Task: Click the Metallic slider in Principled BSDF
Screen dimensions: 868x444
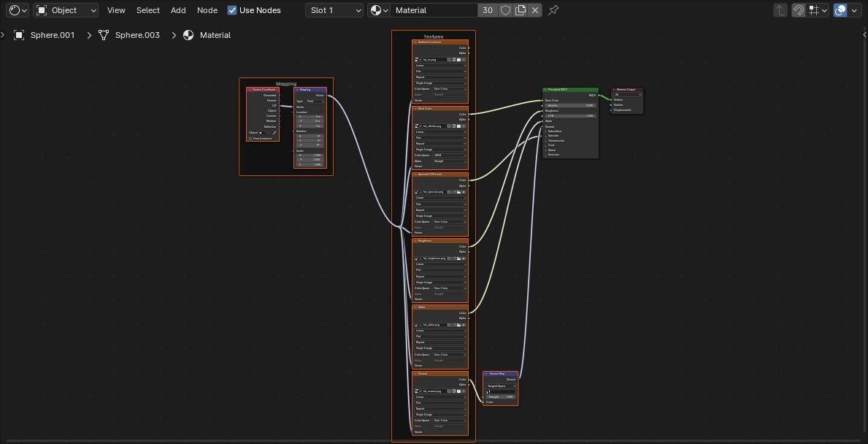Action: 570,105
